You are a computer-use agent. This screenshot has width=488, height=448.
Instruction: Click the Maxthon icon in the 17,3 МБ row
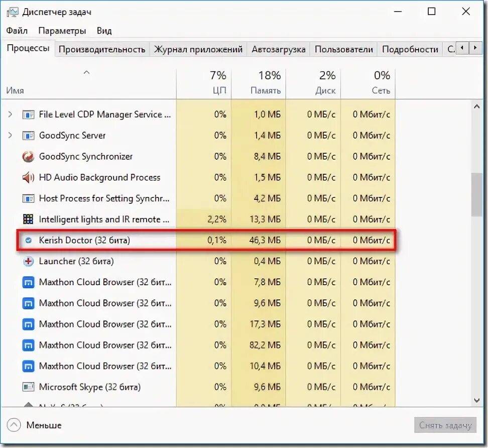pos(28,324)
